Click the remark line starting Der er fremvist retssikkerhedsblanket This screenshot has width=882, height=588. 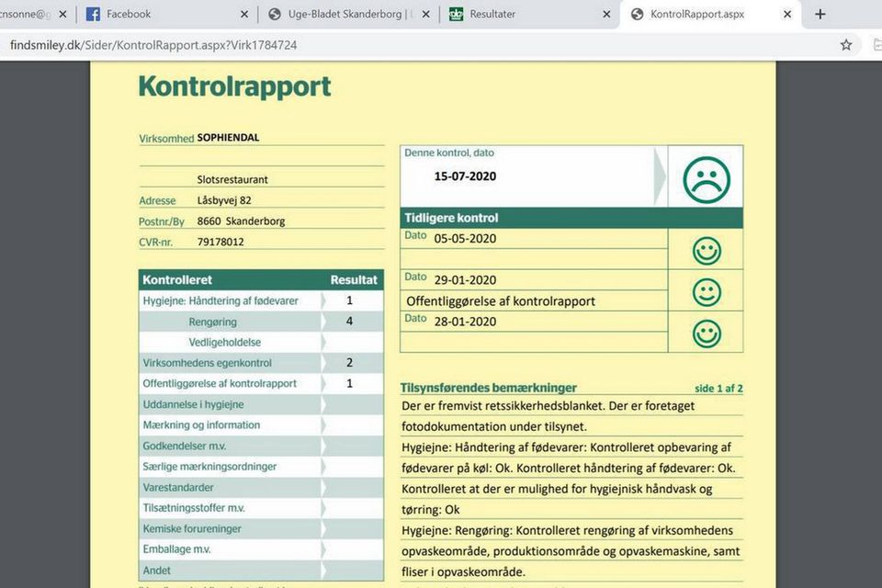click(x=548, y=406)
